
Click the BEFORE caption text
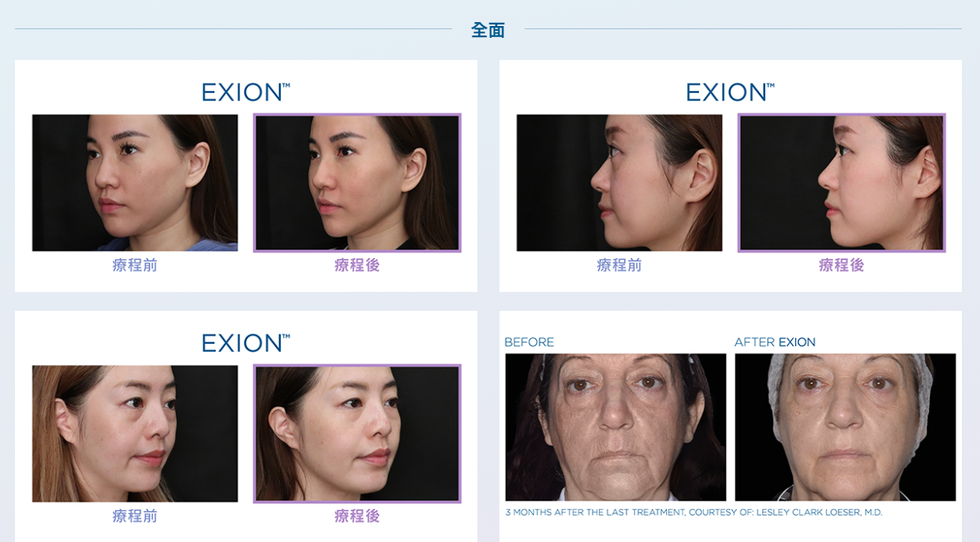click(529, 342)
